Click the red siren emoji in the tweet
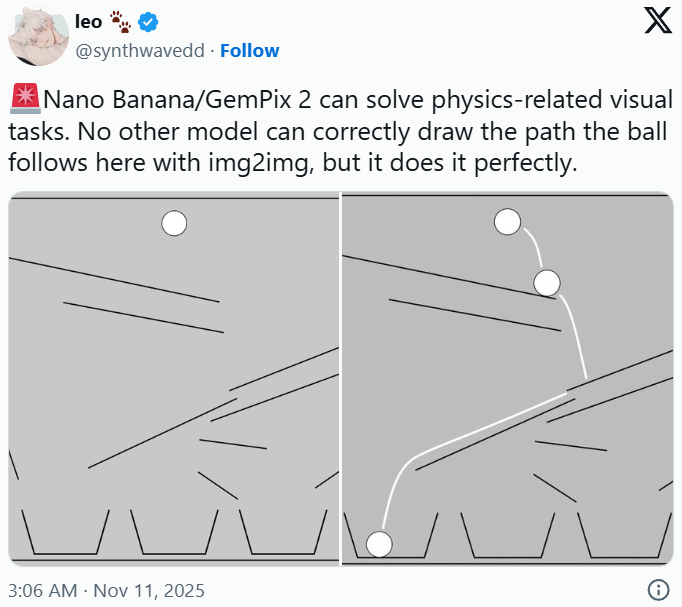This screenshot has width=682, height=607. 24,100
